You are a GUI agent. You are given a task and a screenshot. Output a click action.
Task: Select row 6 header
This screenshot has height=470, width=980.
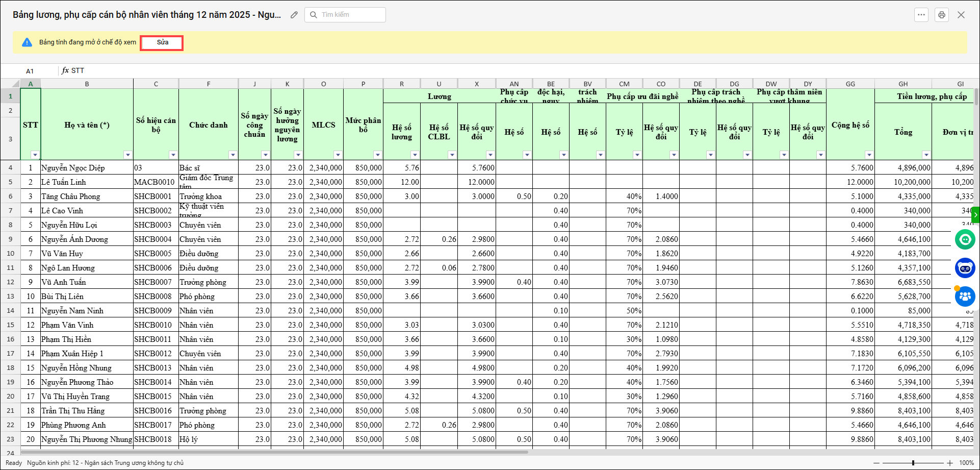pyautogui.click(x=10, y=196)
